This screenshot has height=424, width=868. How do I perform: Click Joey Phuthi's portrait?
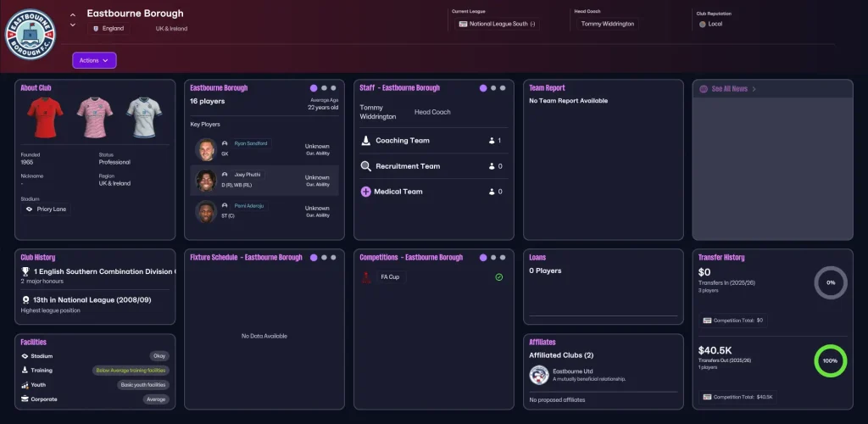(206, 181)
